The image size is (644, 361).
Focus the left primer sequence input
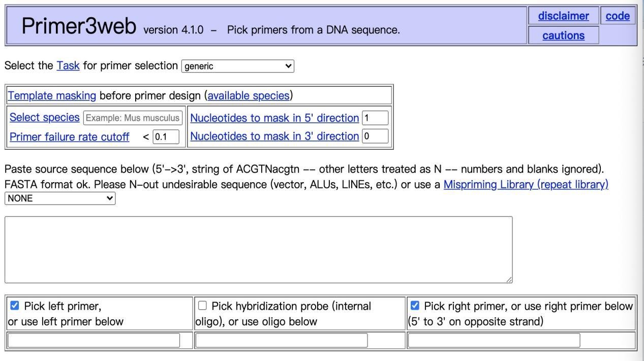(x=94, y=340)
